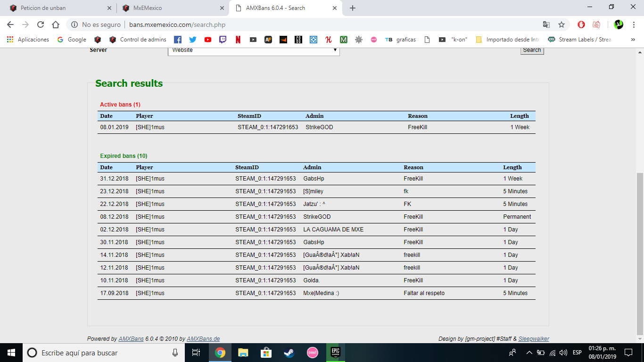
Task: Reload the page with refresh icon
Action: [41, 25]
